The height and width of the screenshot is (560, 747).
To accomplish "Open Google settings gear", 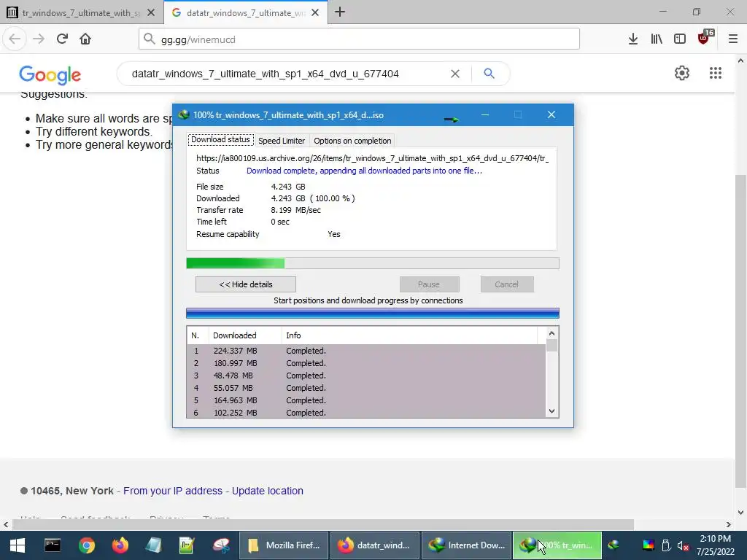I will (682, 73).
